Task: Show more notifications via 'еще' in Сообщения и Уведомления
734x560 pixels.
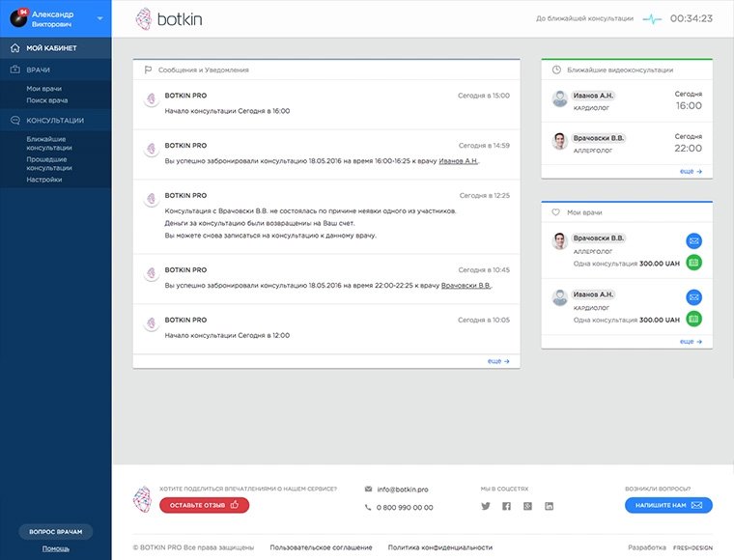Action: pyautogui.click(x=498, y=360)
